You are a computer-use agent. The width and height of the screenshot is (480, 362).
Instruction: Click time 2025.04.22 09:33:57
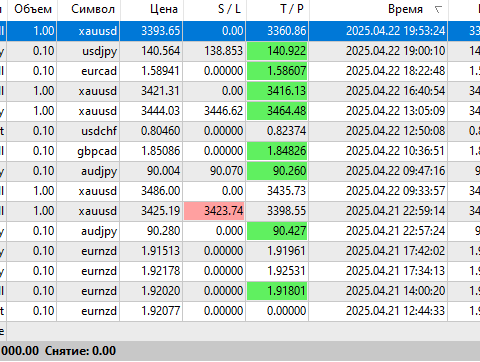(x=395, y=191)
